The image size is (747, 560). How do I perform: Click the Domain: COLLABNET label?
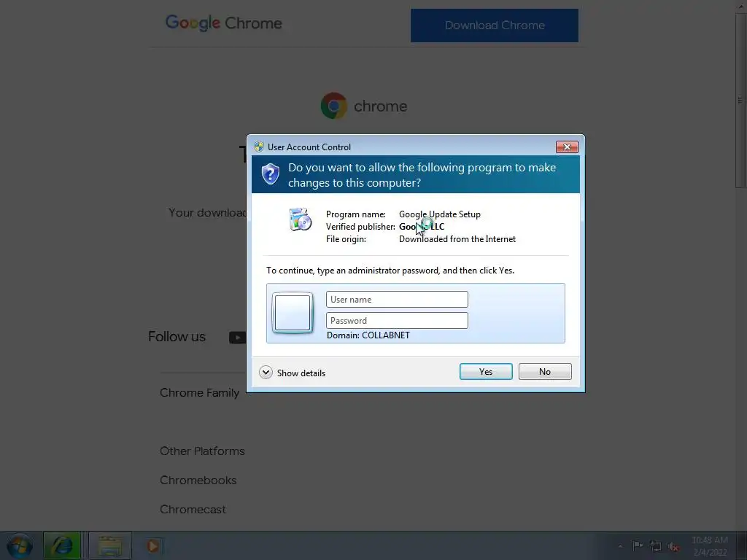368,335
